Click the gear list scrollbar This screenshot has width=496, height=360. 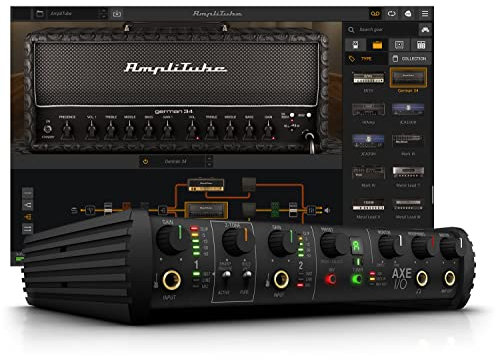432,194
